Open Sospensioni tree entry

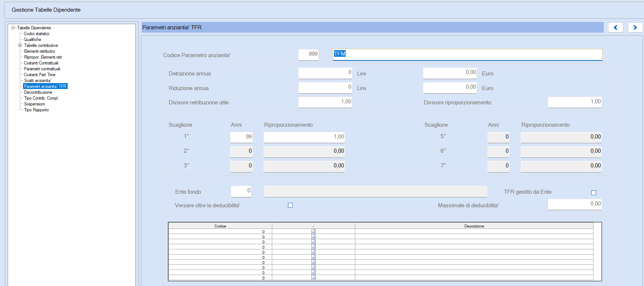[34, 104]
